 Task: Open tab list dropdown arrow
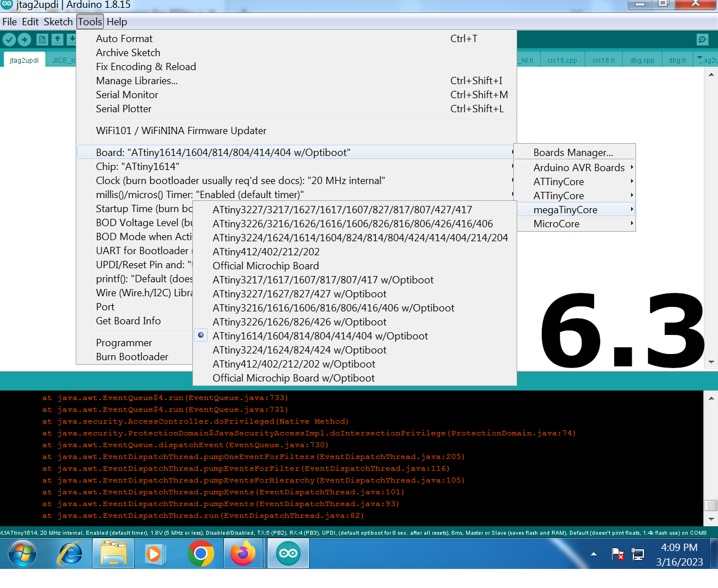(x=699, y=59)
